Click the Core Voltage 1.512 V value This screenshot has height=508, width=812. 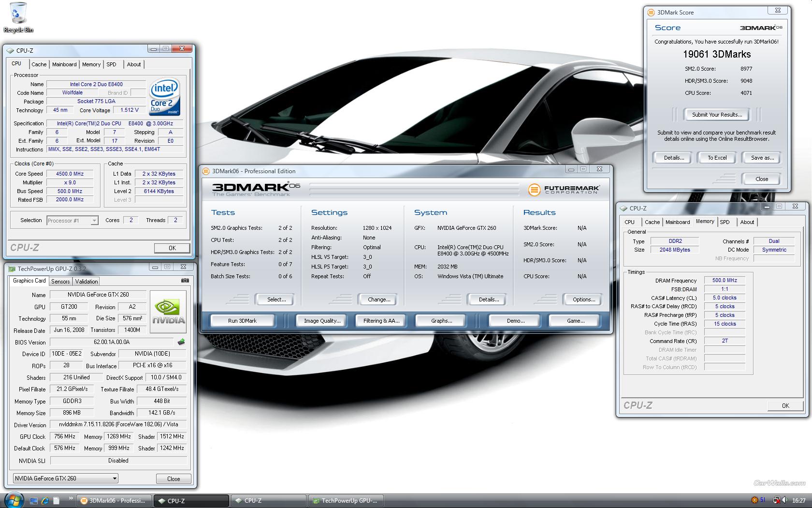(x=130, y=110)
